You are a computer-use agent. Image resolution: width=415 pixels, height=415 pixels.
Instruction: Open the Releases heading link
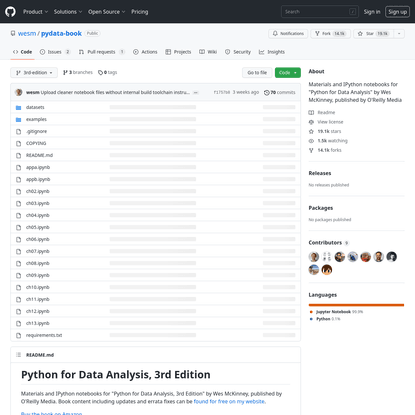(320, 173)
